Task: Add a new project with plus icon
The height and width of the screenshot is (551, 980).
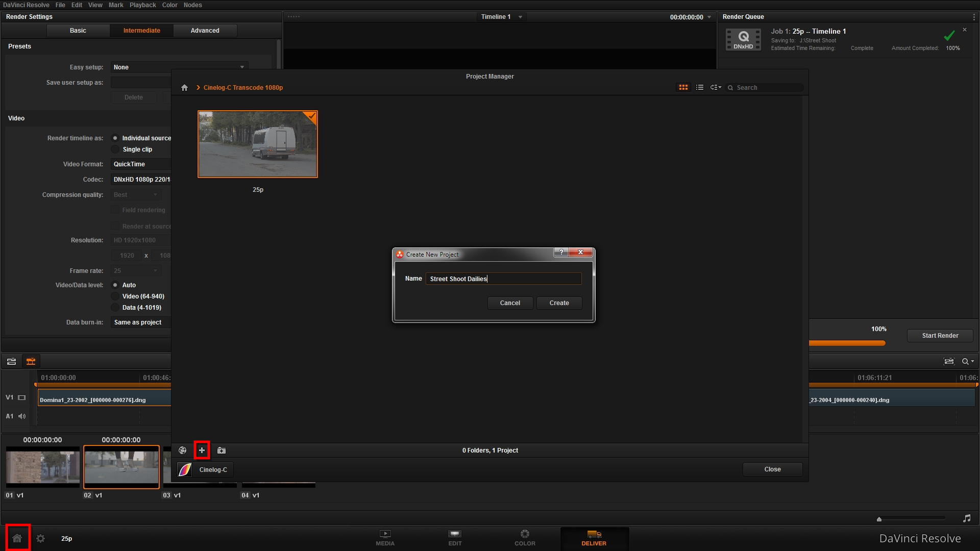Action: pyautogui.click(x=202, y=450)
